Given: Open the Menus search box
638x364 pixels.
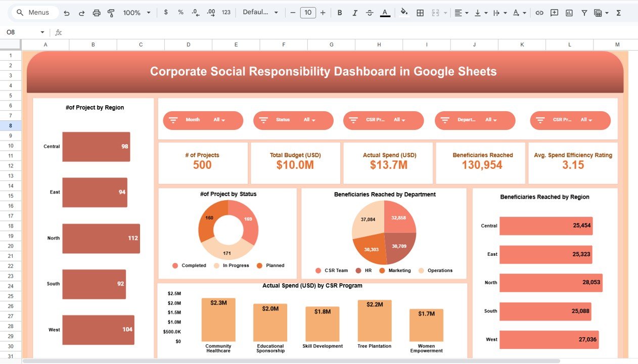Looking at the screenshot, I should (34, 13).
